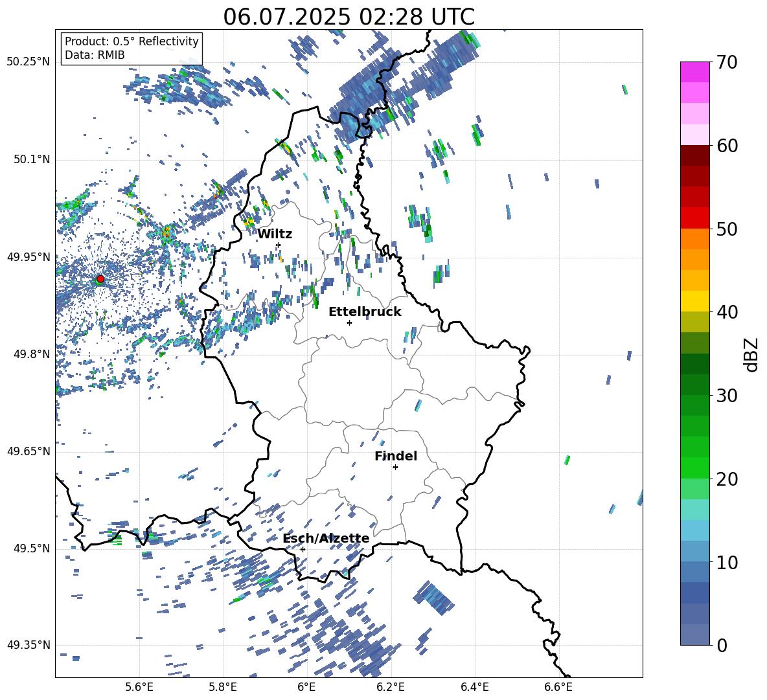767x700 pixels.
Task: Click the colorbar 30 tick label
Action: click(x=727, y=396)
